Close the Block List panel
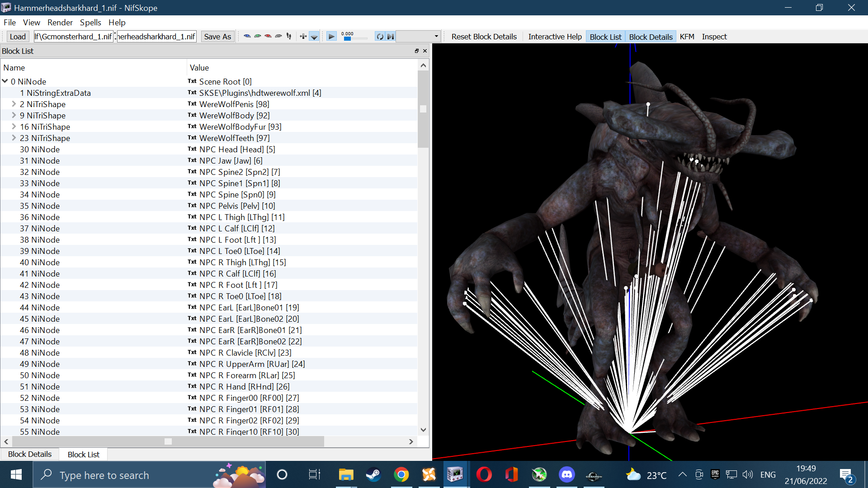This screenshot has width=868, height=488. (x=425, y=51)
